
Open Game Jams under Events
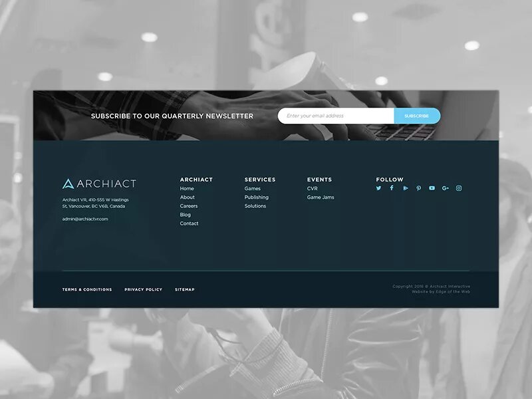point(321,198)
